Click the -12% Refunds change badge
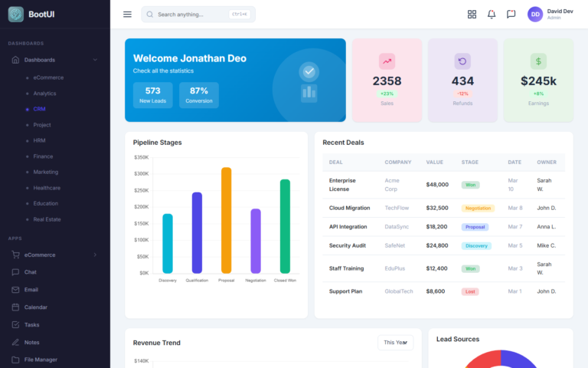Image resolution: width=588 pixels, height=368 pixels. [x=462, y=94]
